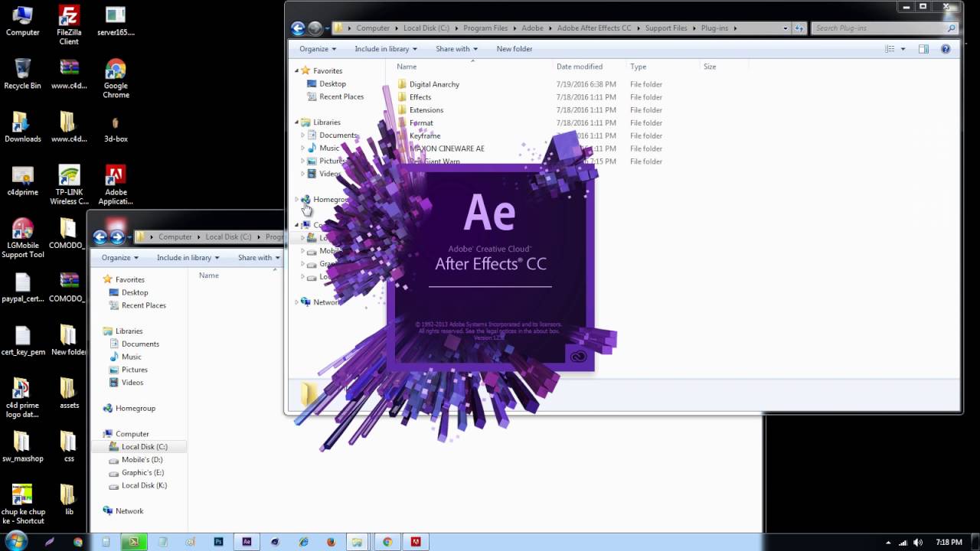The image size is (980, 551).
Task: Toggle preview pane in Plug-ins window
Action: pyautogui.click(x=923, y=49)
